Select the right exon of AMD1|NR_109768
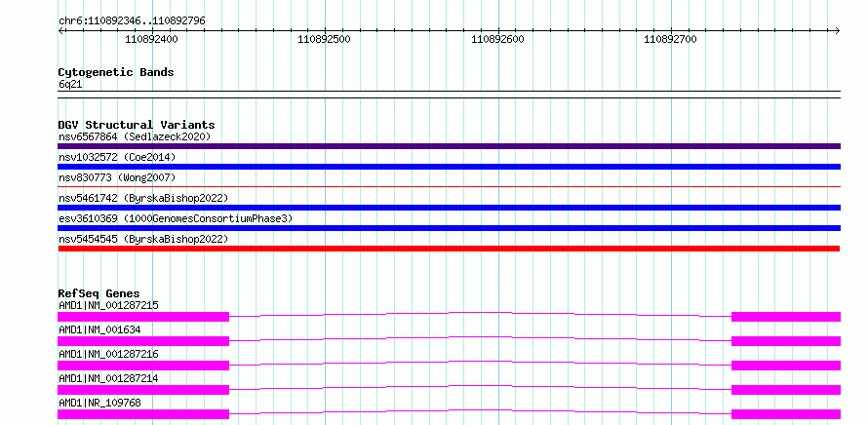 pos(786,414)
